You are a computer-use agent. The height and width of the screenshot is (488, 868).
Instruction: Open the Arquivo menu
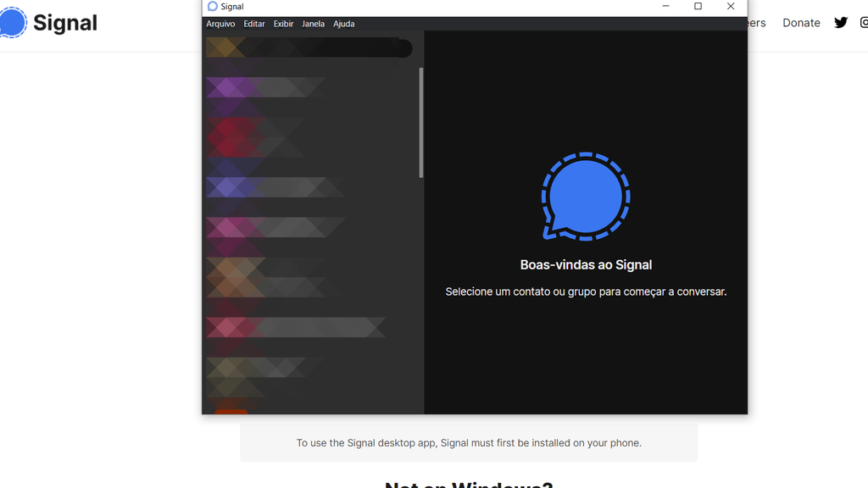220,24
